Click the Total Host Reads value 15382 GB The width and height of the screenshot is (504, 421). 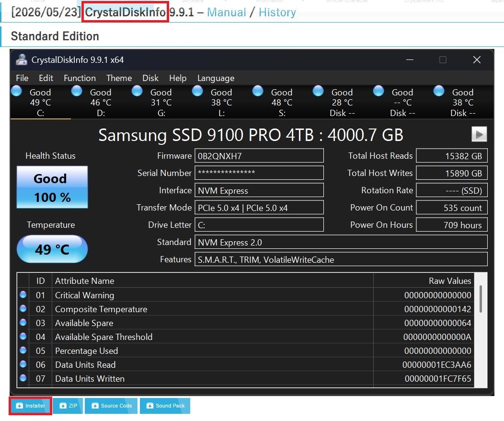point(452,156)
